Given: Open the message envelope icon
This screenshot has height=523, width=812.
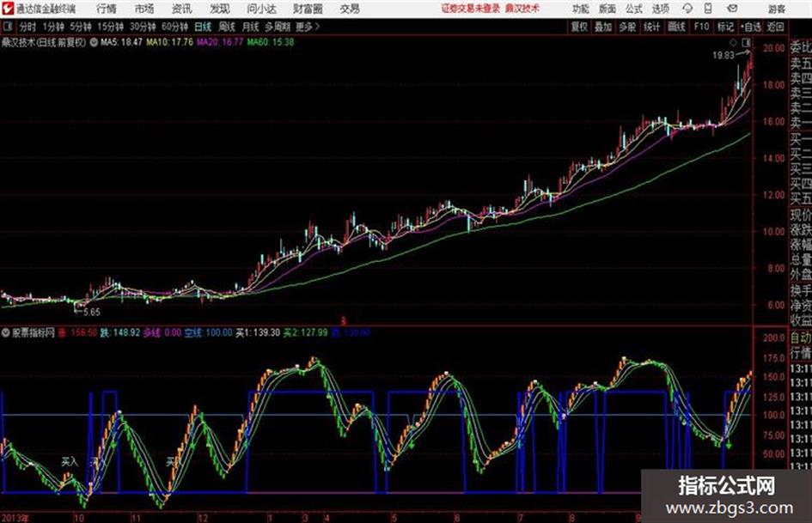Looking at the screenshot, I should coord(732,9).
